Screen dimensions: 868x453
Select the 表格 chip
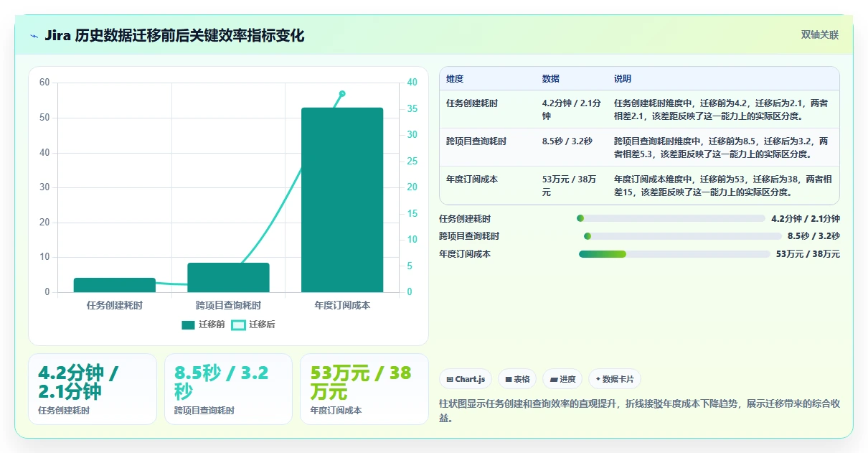517,379
